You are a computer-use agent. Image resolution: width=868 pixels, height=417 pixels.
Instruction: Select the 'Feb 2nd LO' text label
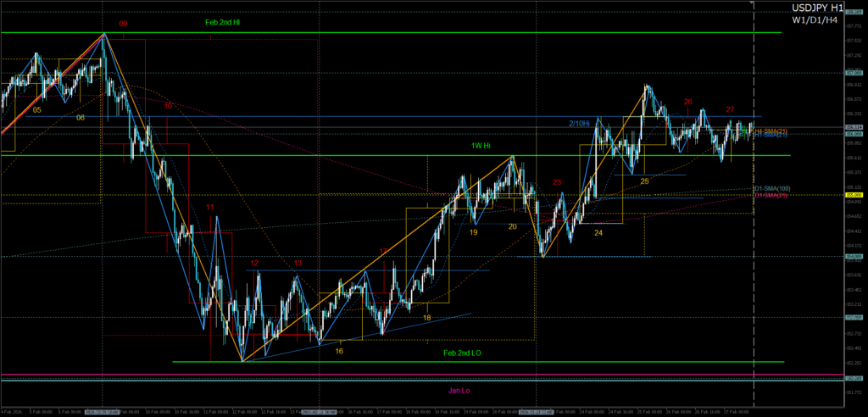463,352
